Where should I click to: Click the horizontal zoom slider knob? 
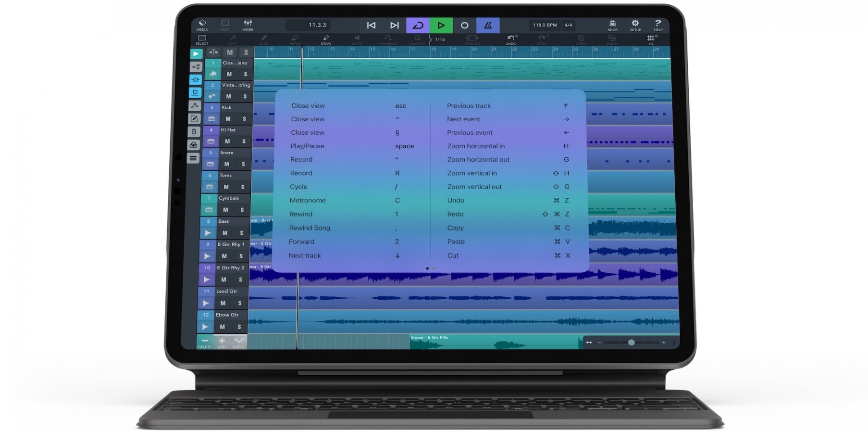click(x=631, y=343)
